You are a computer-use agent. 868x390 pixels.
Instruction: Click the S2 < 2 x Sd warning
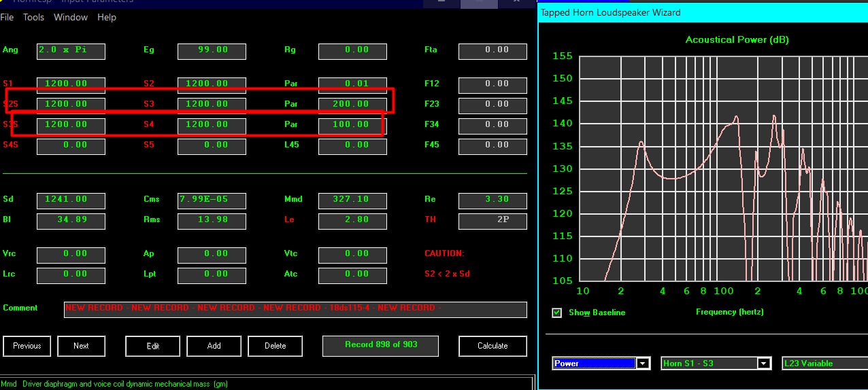[447, 274]
